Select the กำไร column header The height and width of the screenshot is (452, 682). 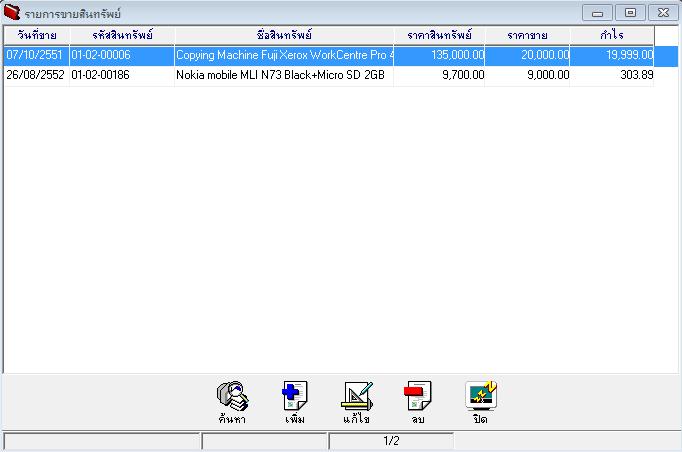pos(612,36)
